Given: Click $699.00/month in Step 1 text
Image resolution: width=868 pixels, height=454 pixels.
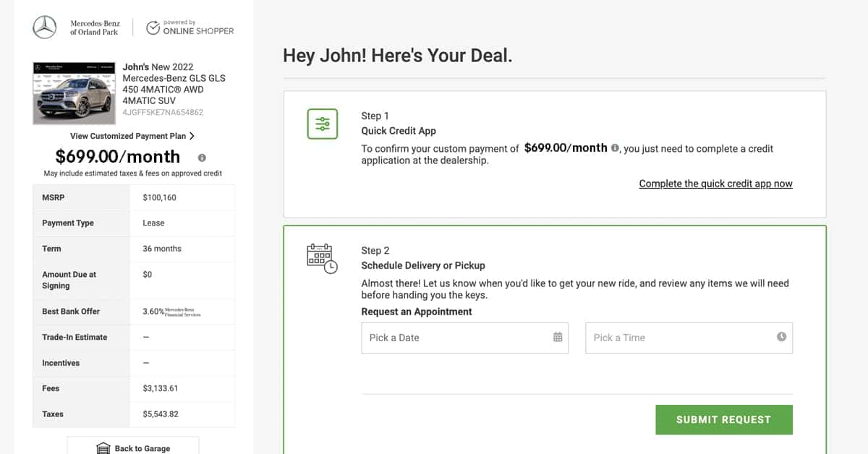Looking at the screenshot, I should tap(566, 147).
